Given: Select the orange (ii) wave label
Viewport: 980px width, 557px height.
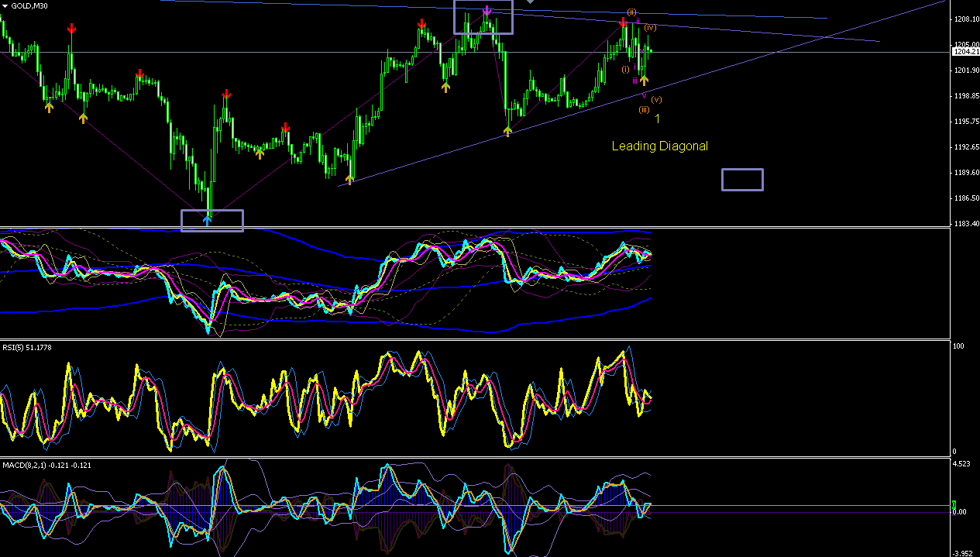Looking at the screenshot, I should click(x=632, y=12).
